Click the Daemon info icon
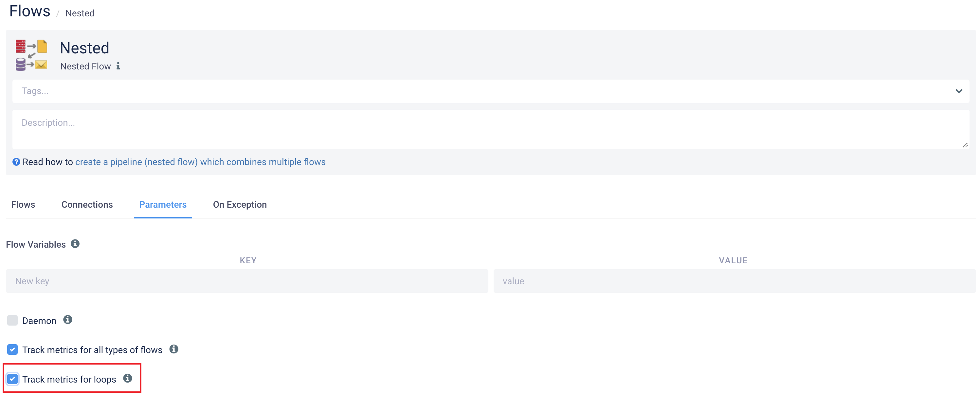 click(68, 320)
